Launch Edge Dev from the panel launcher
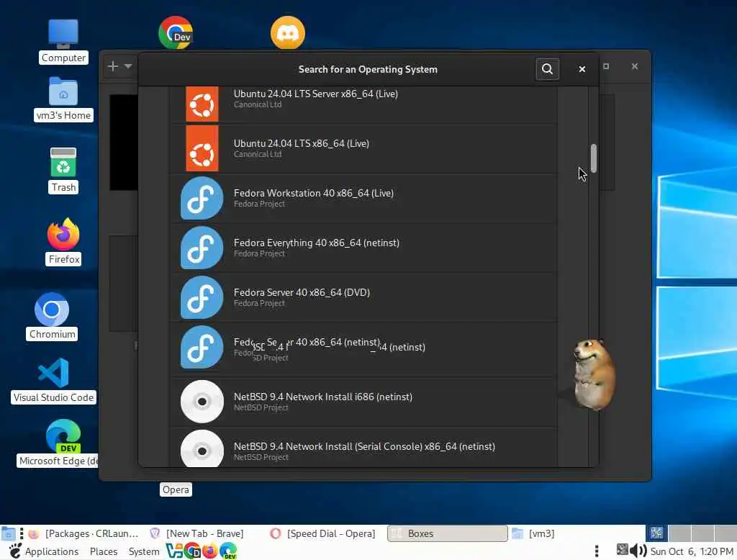The height and width of the screenshot is (560, 737). pyautogui.click(x=228, y=551)
